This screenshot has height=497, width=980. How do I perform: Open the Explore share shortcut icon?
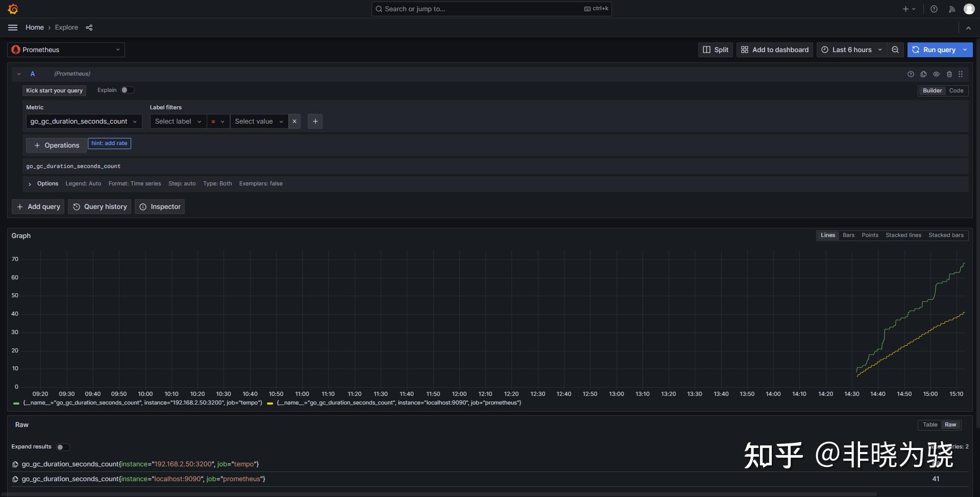click(x=89, y=28)
